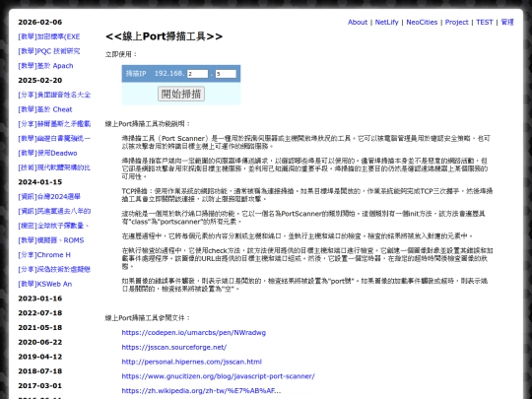Expand the 2020-06-22 date group
Viewport: 532px width, 399px height.
[40, 342]
